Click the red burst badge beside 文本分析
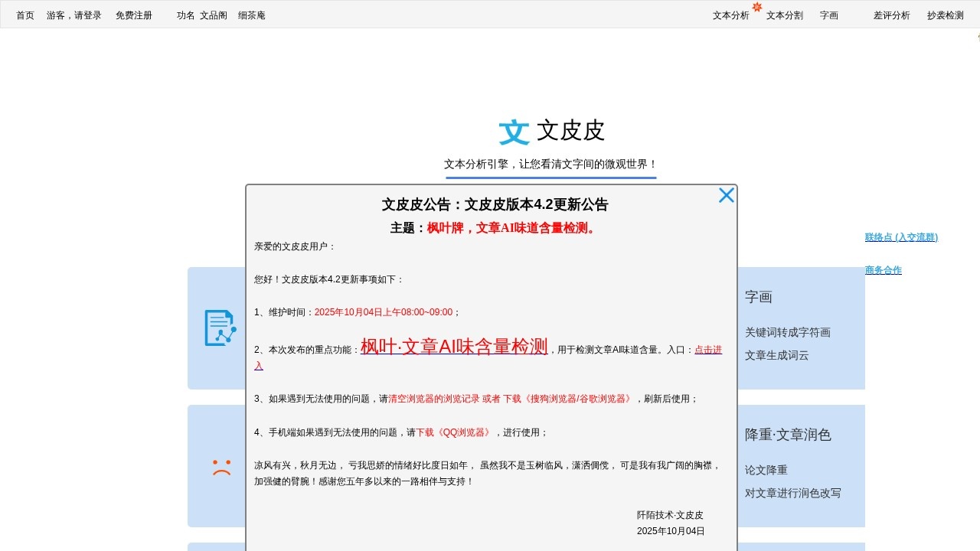Screen dimensions: 980x551 (x=756, y=6)
